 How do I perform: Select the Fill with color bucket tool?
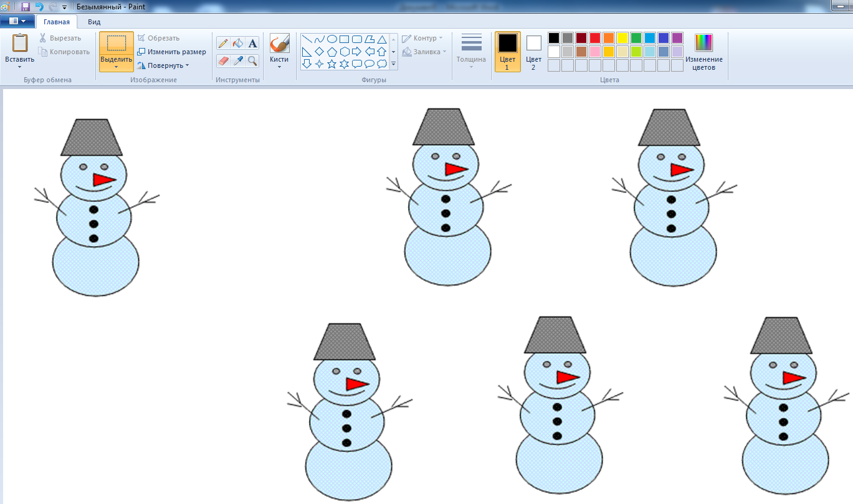point(237,43)
